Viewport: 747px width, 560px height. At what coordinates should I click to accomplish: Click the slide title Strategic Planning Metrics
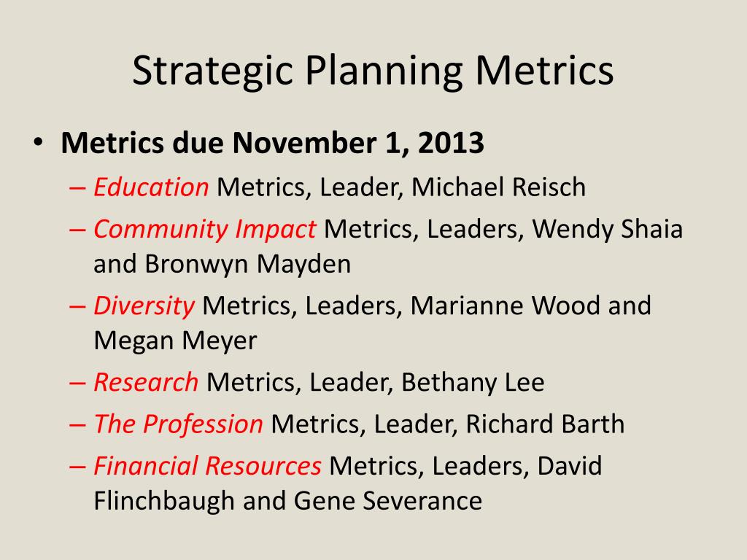(373, 71)
